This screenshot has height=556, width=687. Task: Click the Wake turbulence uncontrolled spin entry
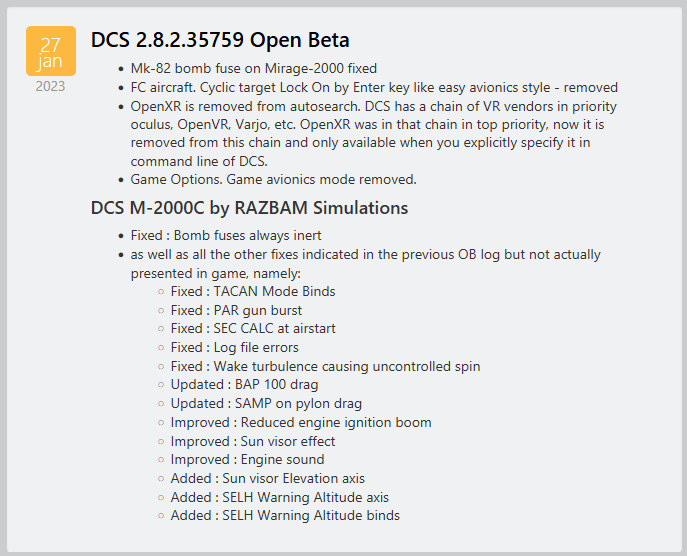(x=325, y=366)
